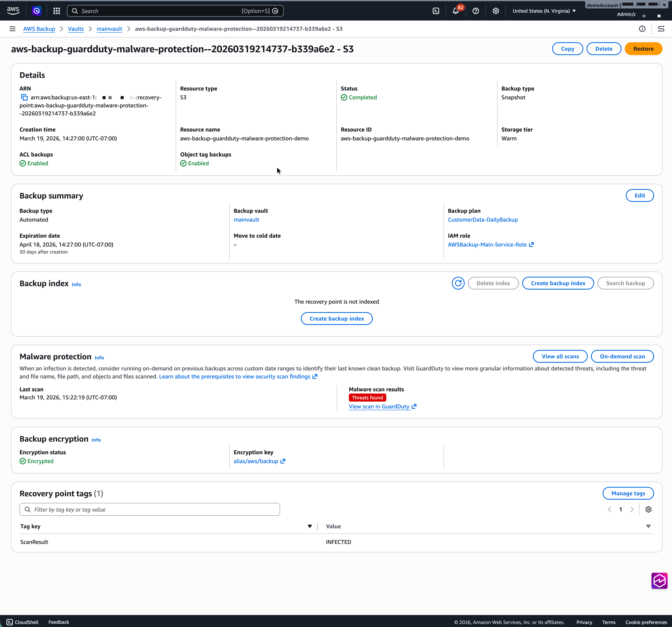Open Backup index Info link
This screenshot has width=672, height=627.
point(76,284)
